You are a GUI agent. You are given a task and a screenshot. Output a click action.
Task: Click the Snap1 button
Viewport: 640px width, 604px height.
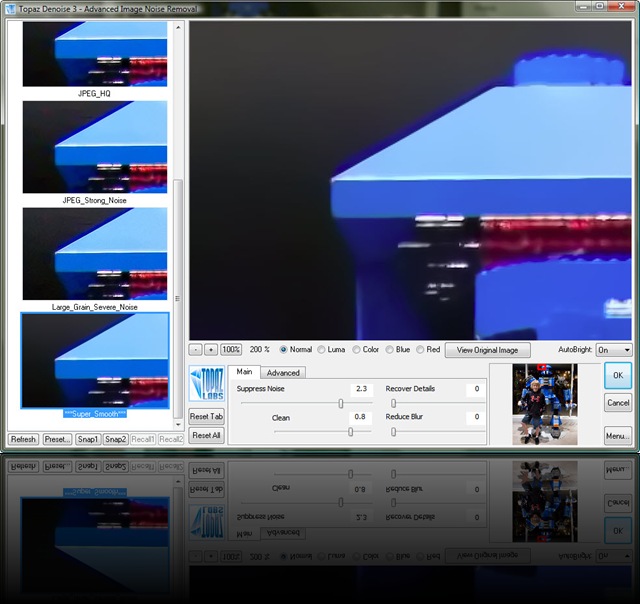(88, 440)
